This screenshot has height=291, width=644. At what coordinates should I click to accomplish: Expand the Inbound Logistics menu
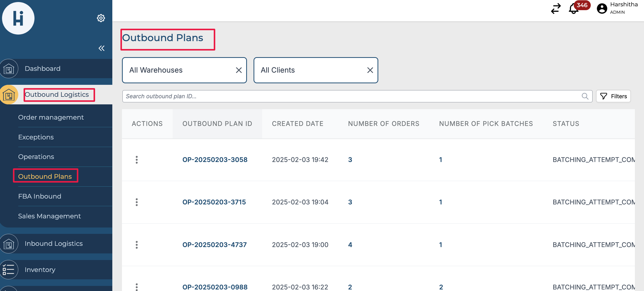[x=53, y=244]
